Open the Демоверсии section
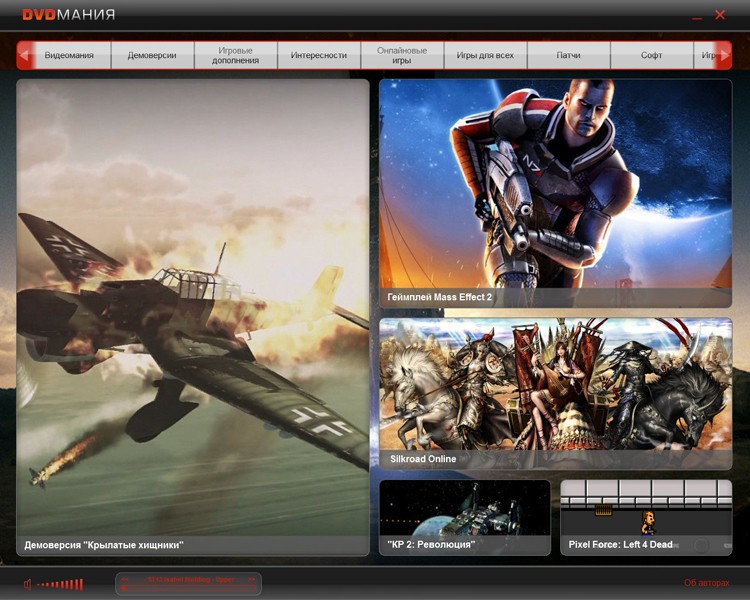The height and width of the screenshot is (600, 750). pos(152,55)
